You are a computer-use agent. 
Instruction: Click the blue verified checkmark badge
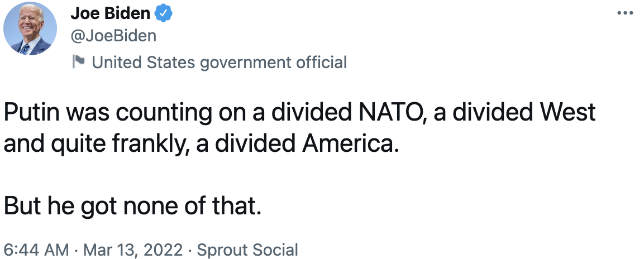coord(163,13)
